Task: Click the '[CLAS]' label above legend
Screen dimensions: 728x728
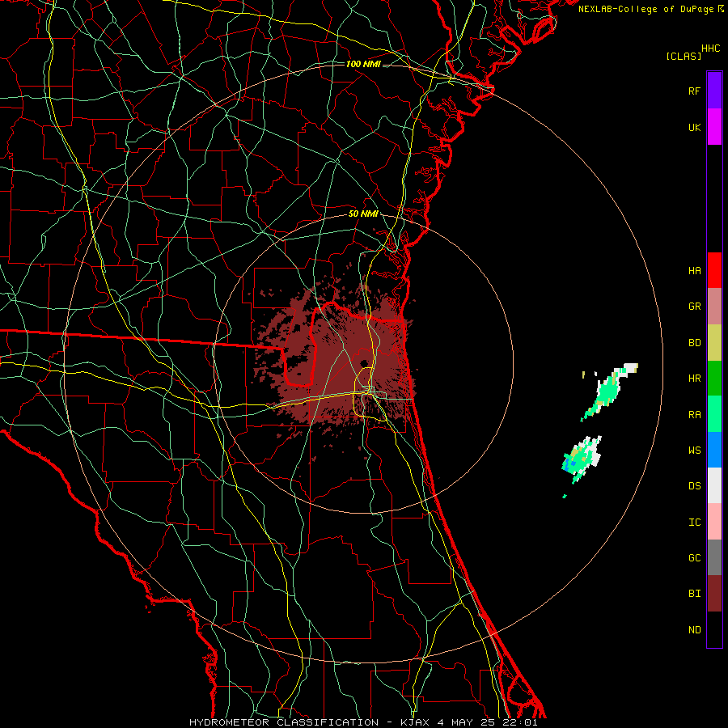Action: point(684,56)
